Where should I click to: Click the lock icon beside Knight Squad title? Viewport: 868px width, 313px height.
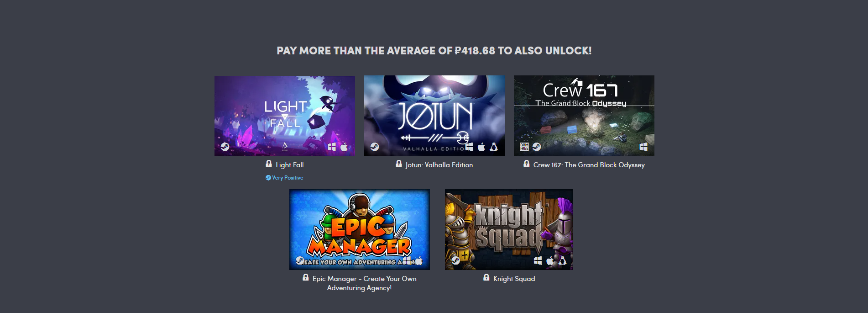click(x=486, y=277)
